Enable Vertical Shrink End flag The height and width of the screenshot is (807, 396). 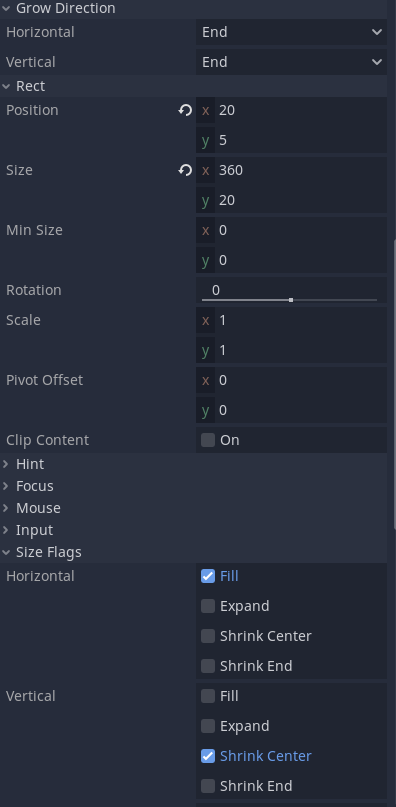tap(208, 786)
